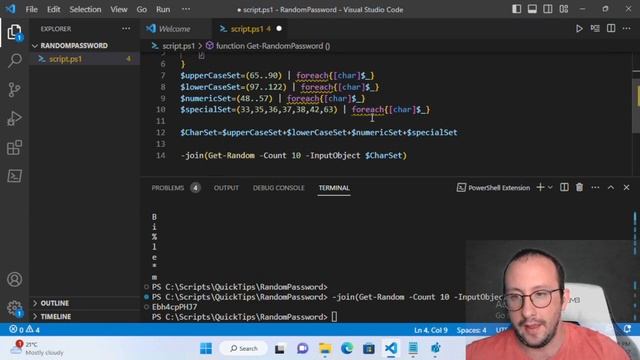This screenshot has height=360, width=640.
Task: Open the Search view in activity bar
Action: point(14,60)
